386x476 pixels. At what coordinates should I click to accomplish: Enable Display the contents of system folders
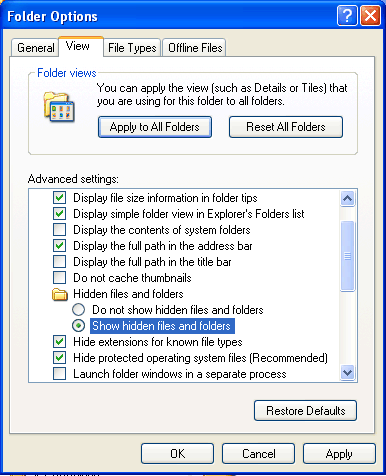(59, 230)
